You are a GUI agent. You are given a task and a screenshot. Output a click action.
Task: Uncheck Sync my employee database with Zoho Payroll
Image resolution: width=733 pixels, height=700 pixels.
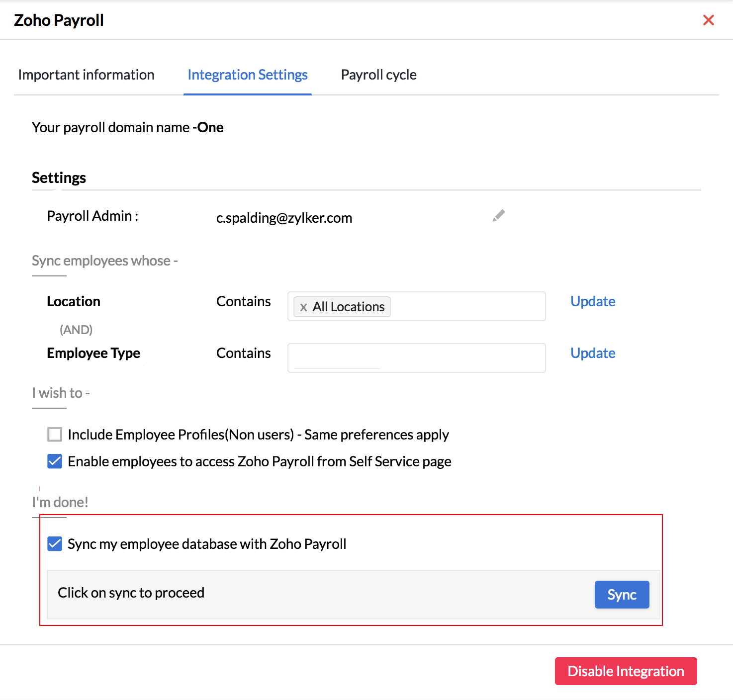pyautogui.click(x=55, y=544)
